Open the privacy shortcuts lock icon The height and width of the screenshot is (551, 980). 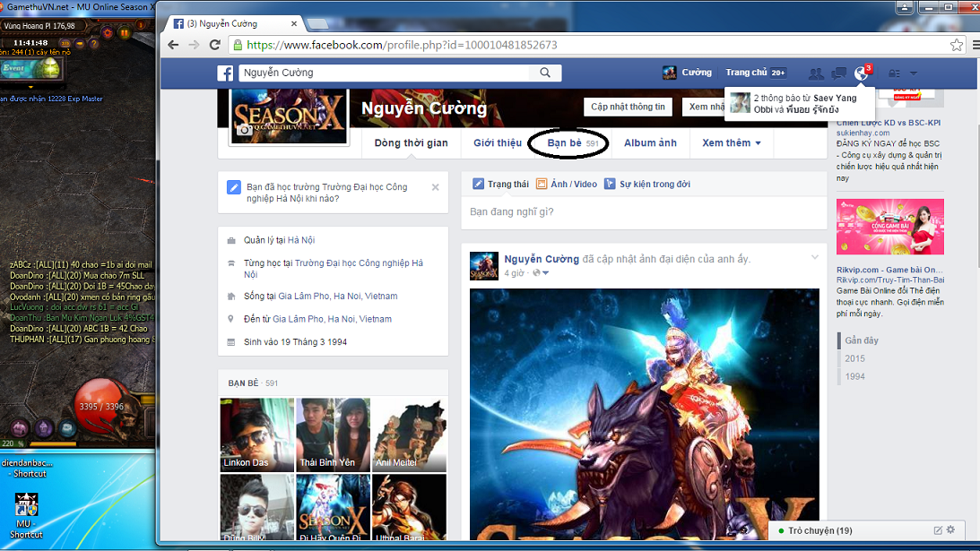(x=894, y=73)
